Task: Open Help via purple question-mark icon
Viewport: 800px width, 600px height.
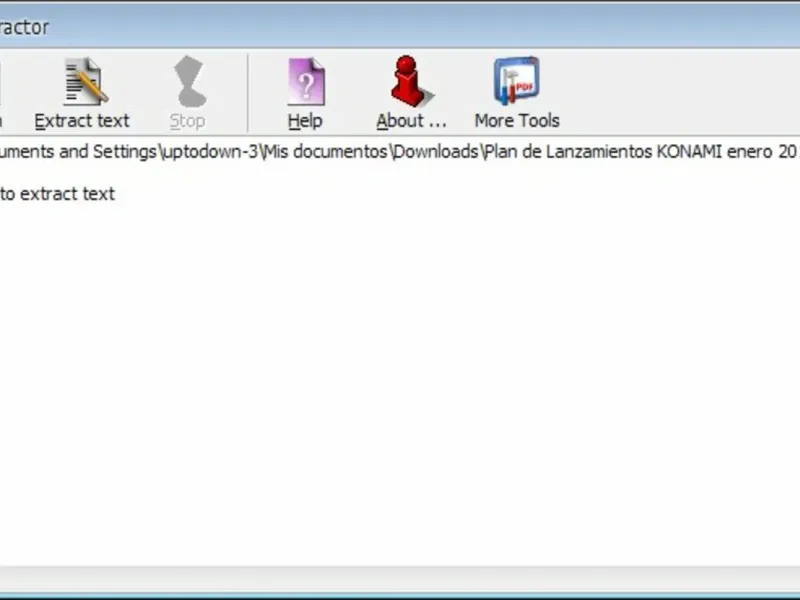Action: pyautogui.click(x=306, y=82)
